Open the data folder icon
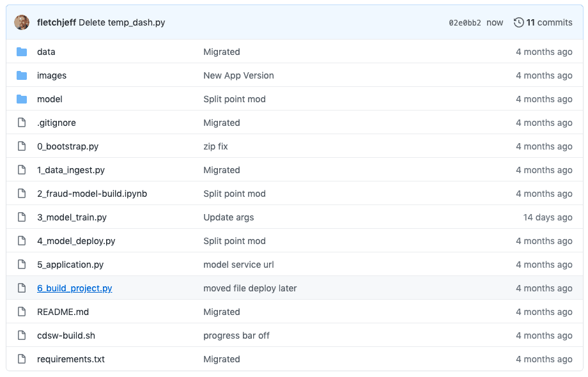Viewport: 588px width, 377px height. coord(22,52)
